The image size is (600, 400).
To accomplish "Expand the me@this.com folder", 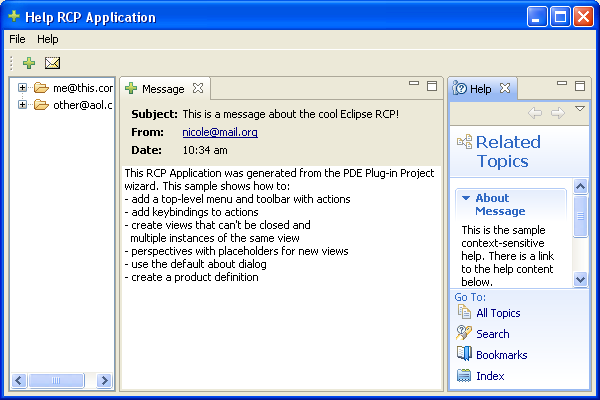I will 22,88.
